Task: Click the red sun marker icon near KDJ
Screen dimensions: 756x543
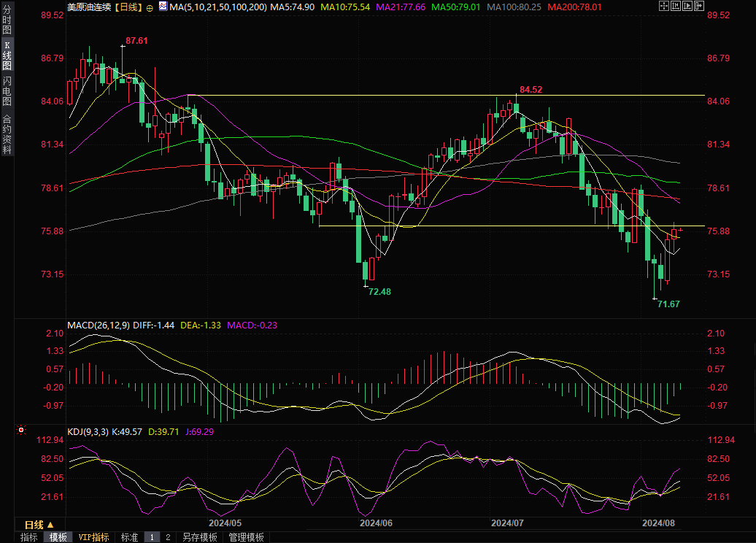Action: coord(20,432)
